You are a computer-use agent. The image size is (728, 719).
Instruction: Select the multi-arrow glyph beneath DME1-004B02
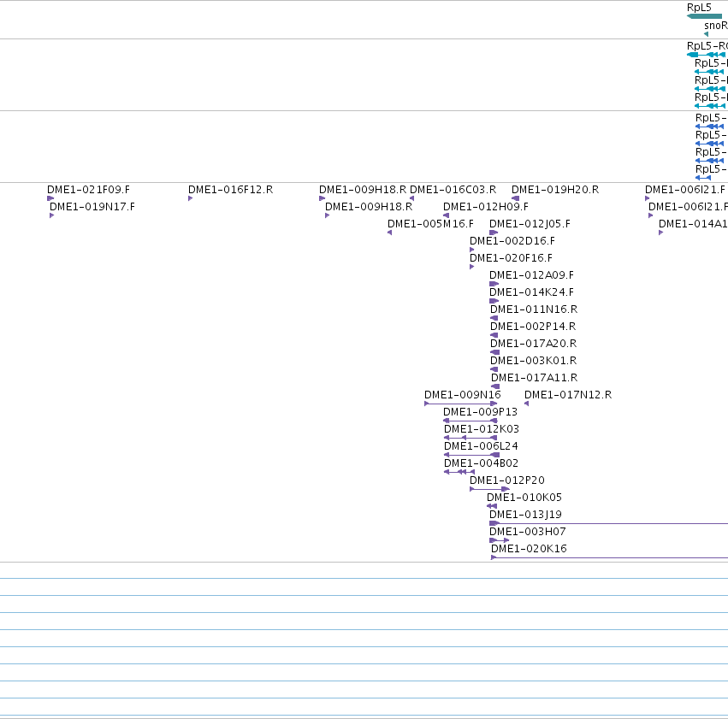(x=459, y=472)
